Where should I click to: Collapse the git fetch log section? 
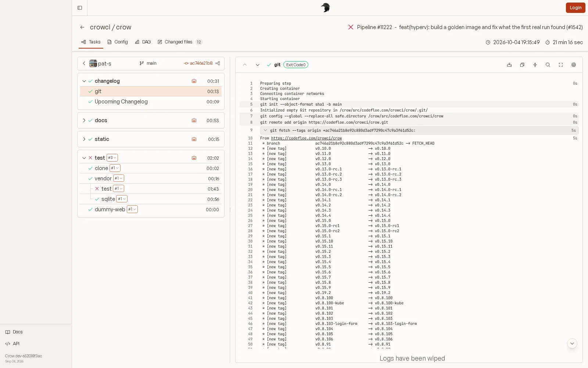pyautogui.click(x=265, y=130)
